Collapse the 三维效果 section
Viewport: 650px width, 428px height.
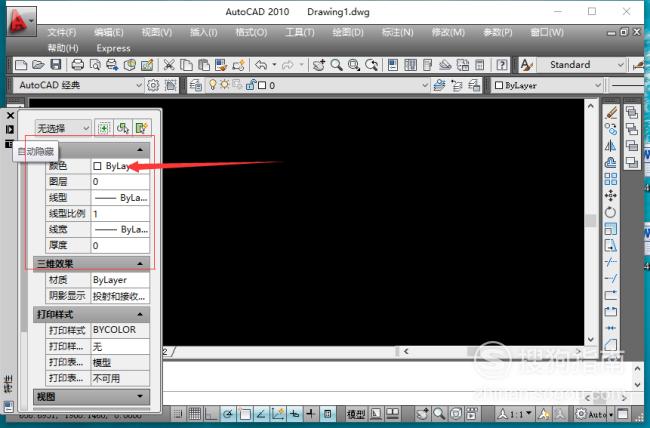point(140,264)
